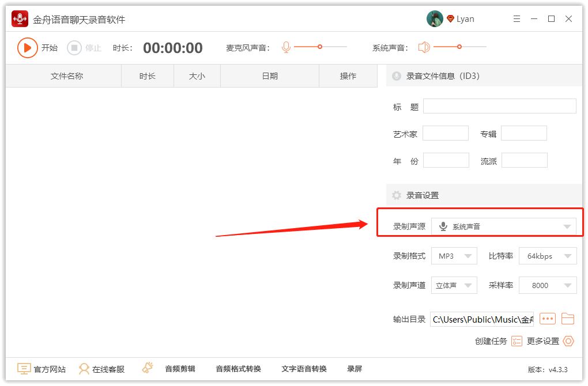
Task: Browse output directory with three-dots button
Action: (x=547, y=319)
